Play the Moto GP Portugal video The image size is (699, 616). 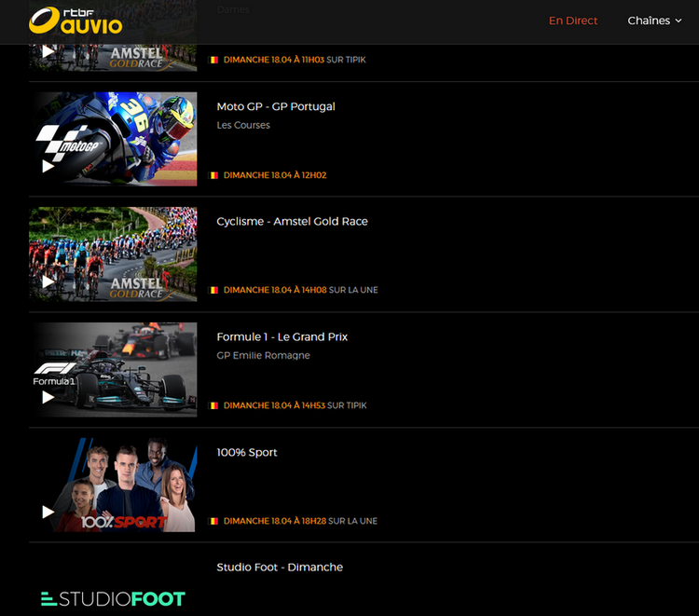click(48, 166)
